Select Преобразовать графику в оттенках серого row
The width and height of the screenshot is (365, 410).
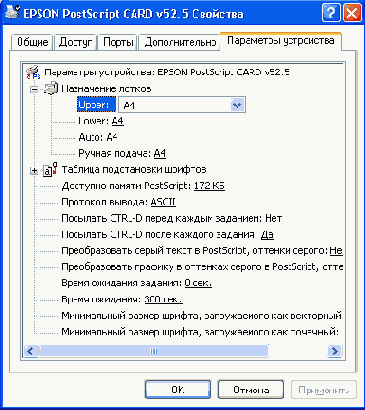(x=202, y=267)
